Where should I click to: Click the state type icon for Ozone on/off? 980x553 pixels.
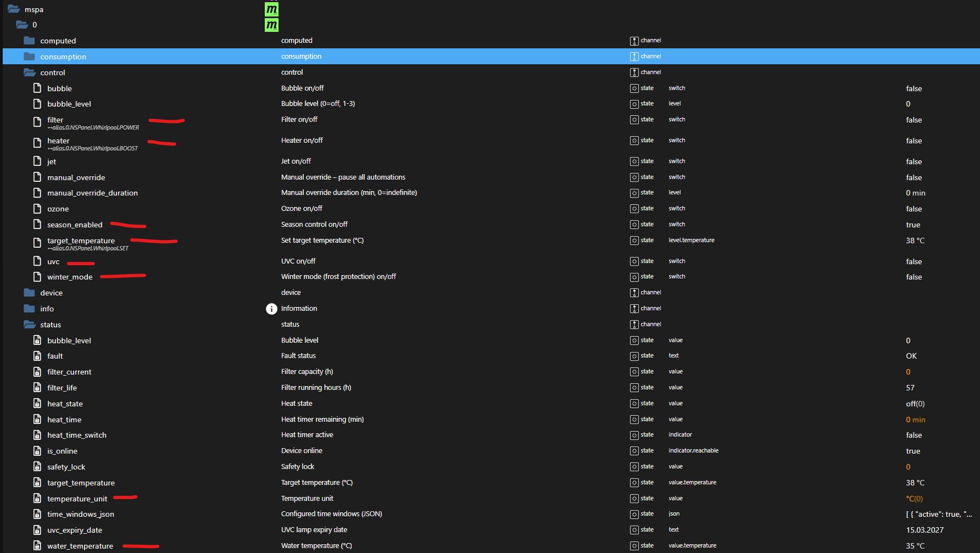(634, 209)
